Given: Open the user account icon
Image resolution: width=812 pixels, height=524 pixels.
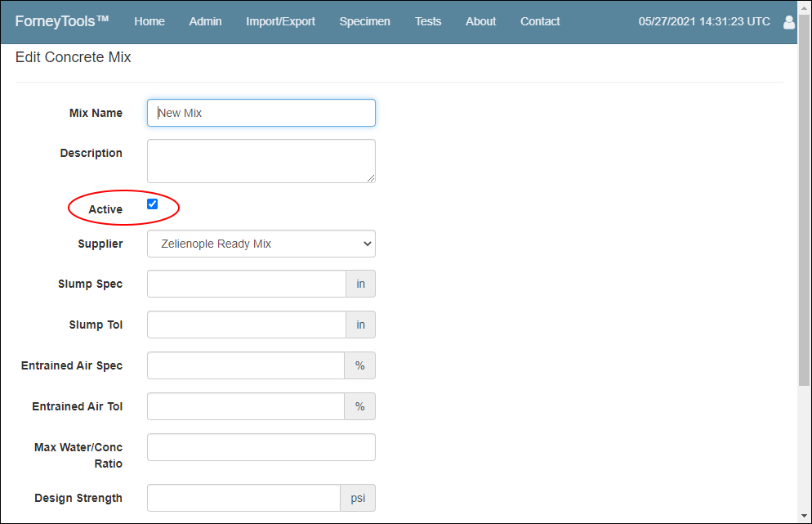Looking at the screenshot, I should [x=788, y=22].
